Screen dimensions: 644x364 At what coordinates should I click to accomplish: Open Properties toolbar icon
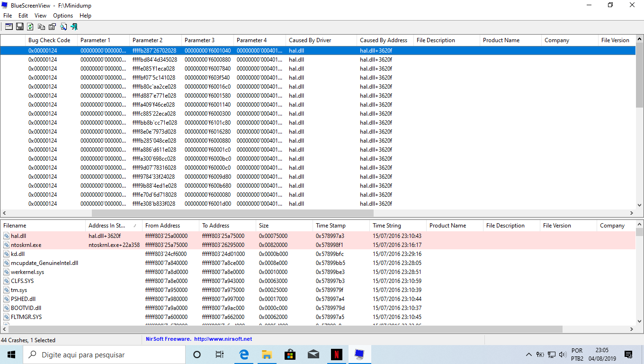click(52, 27)
